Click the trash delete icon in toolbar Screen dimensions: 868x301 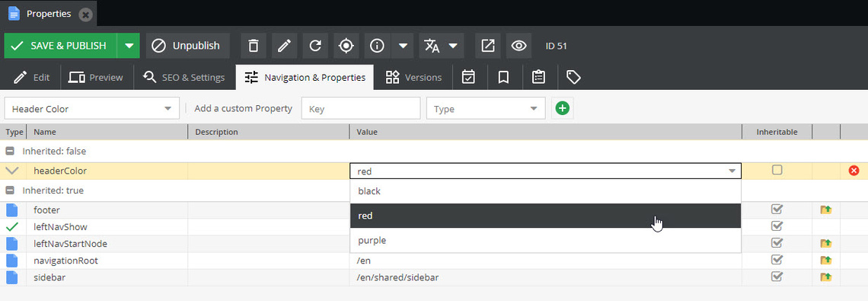pos(253,46)
